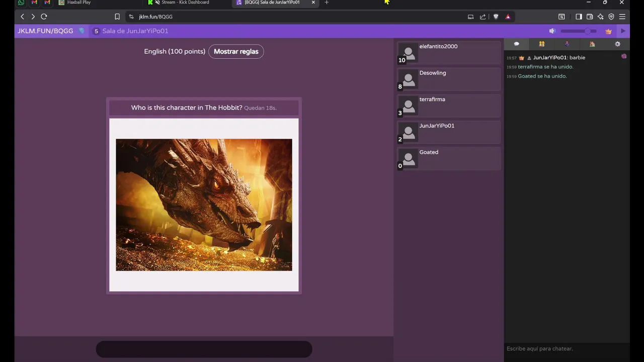Go back with browser back arrow
This screenshot has height=362, width=644.
pyautogui.click(x=22, y=17)
